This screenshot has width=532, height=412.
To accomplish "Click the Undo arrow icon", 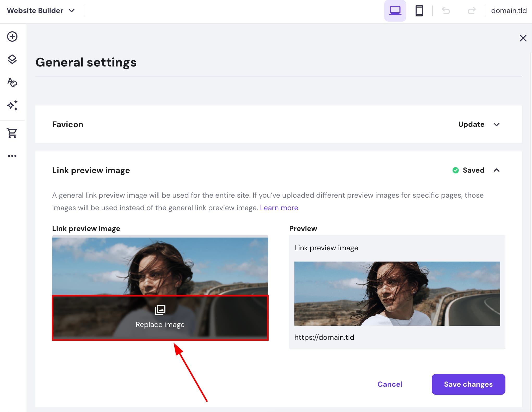I will pos(446,11).
